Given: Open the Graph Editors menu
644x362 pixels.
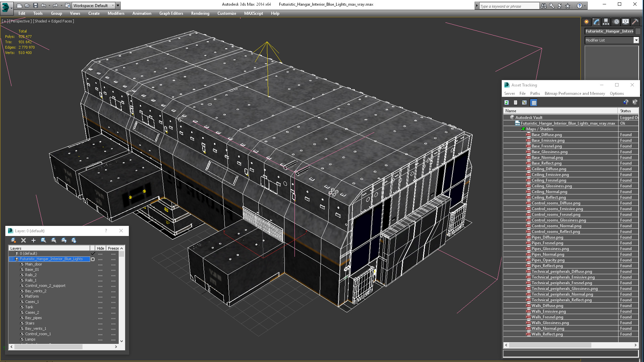Looking at the screenshot, I should (171, 13).
